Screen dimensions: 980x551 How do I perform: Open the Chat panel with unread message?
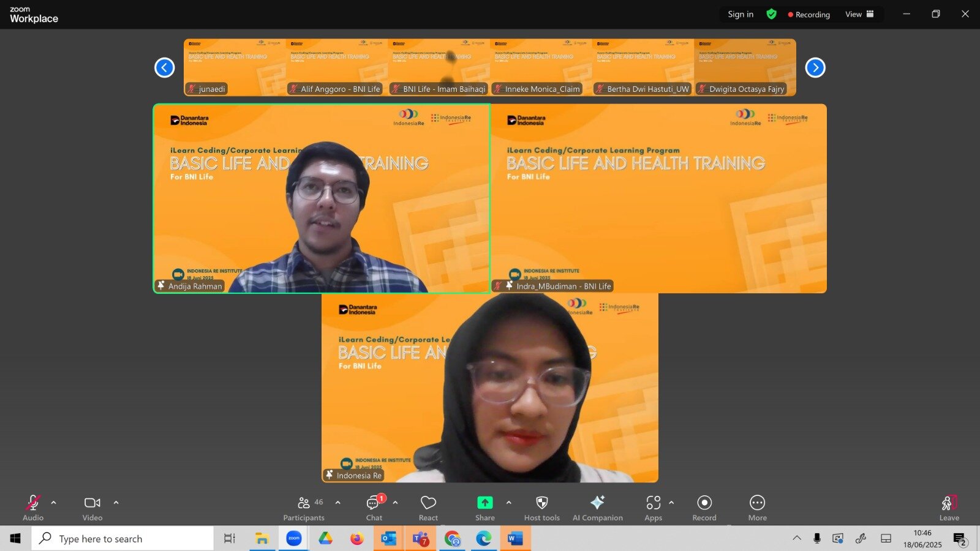374,508
